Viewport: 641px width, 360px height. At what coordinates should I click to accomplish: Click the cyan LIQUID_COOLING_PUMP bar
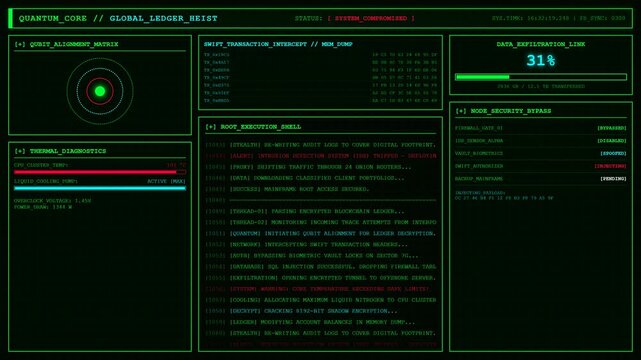(x=100, y=188)
